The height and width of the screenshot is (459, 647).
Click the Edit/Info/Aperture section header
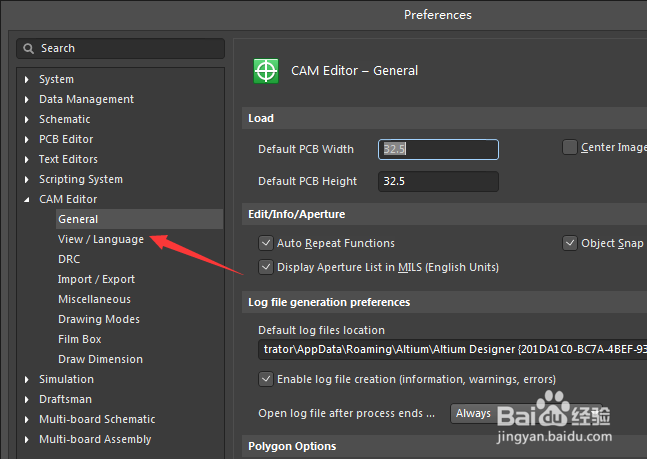point(296,214)
